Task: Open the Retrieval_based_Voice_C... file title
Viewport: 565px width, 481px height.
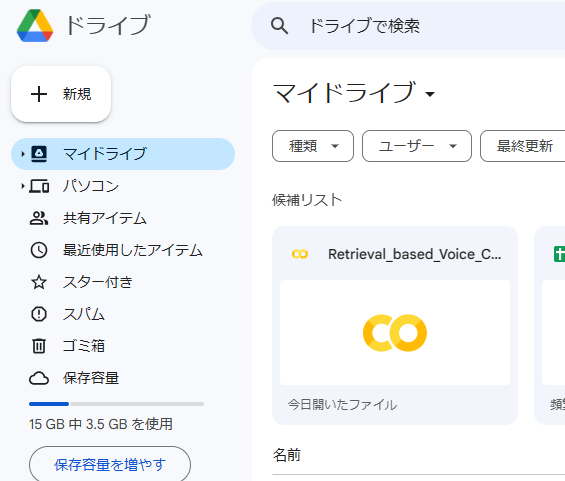Action: (414, 254)
